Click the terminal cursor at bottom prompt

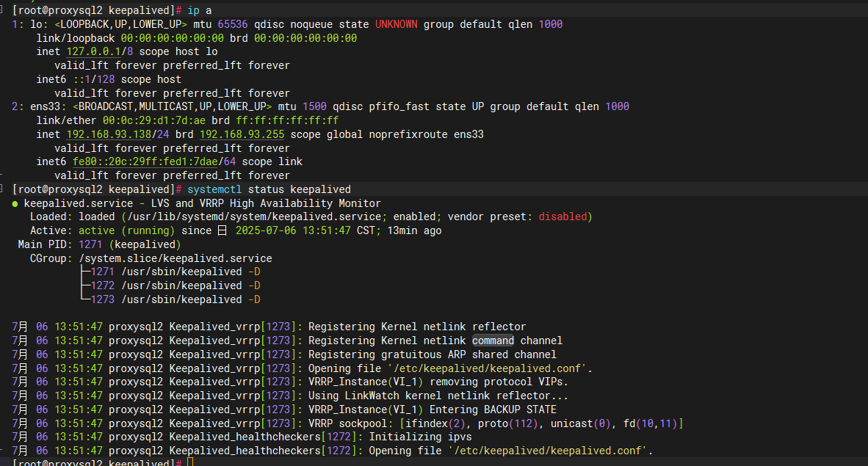[x=190, y=462]
